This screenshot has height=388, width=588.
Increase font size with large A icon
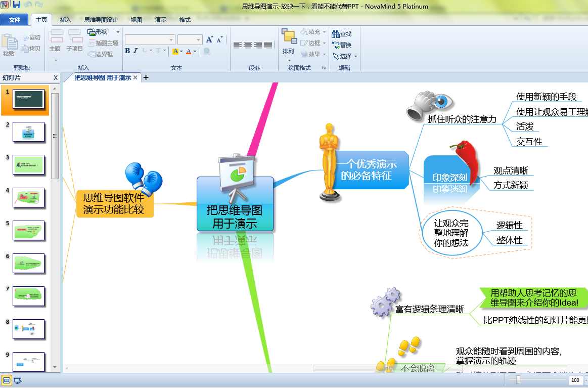click(x=209, y=39)
